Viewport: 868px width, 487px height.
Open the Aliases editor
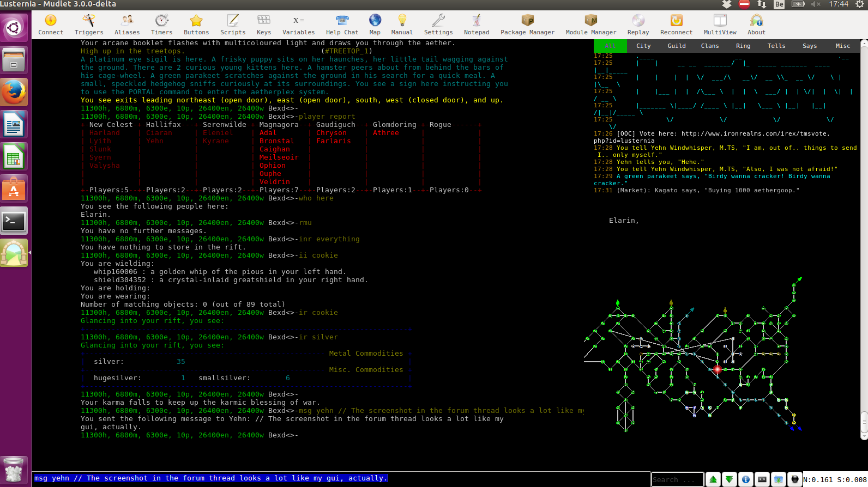tap(127, 25)
